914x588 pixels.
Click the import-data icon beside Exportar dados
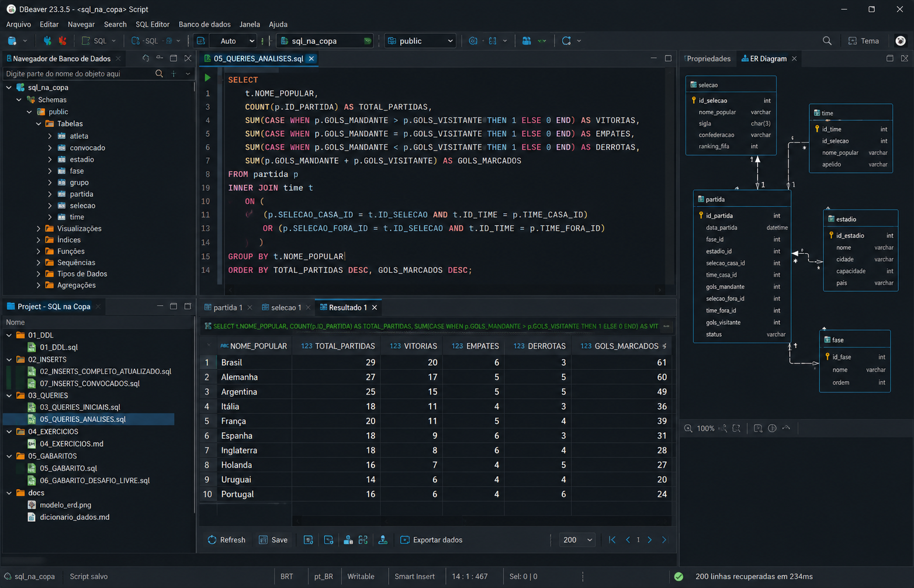383,540
